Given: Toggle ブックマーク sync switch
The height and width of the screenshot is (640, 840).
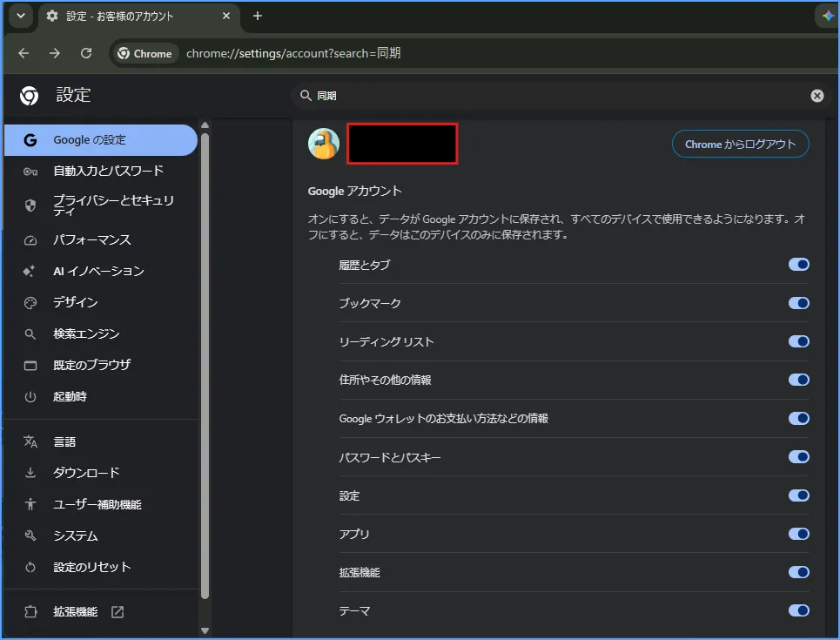Looking at the screenshot, I should point(798,303).
